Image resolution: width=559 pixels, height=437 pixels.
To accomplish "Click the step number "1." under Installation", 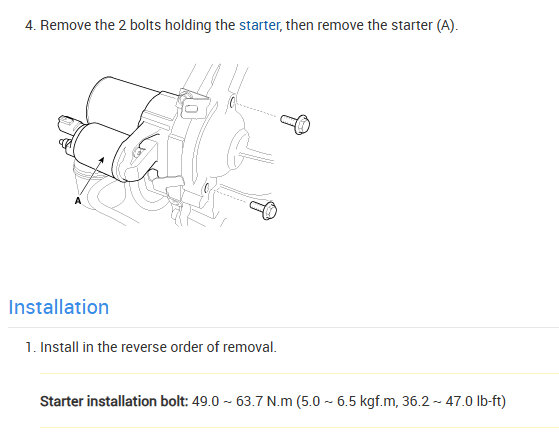I will pyautogui.click(x=31, y=347).
